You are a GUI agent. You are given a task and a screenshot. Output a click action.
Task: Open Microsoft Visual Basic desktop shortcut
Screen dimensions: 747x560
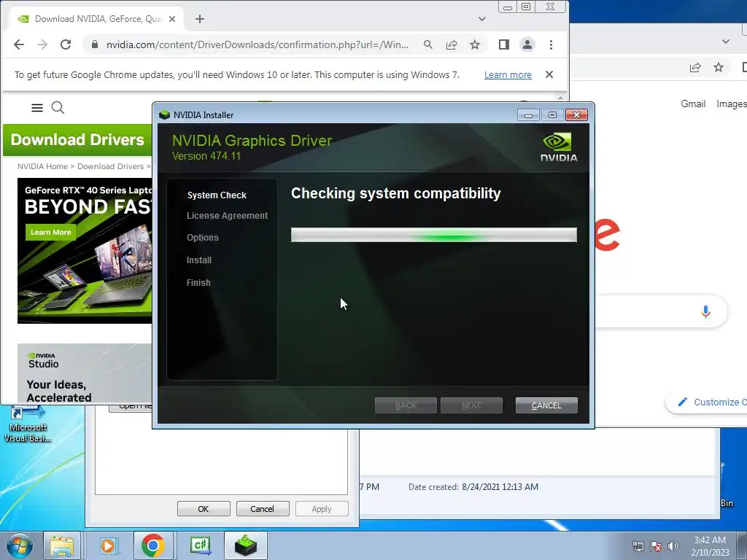pyautogui.click(x=28, y=424)
